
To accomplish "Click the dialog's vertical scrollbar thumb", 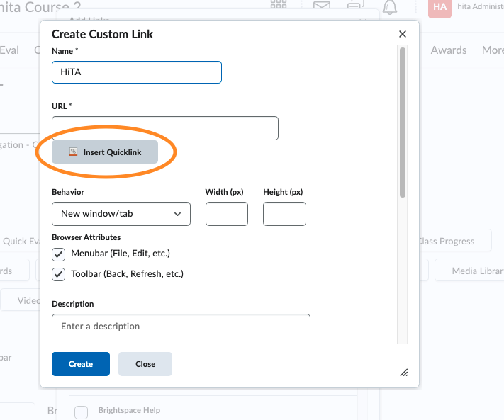I will (403, 123).
